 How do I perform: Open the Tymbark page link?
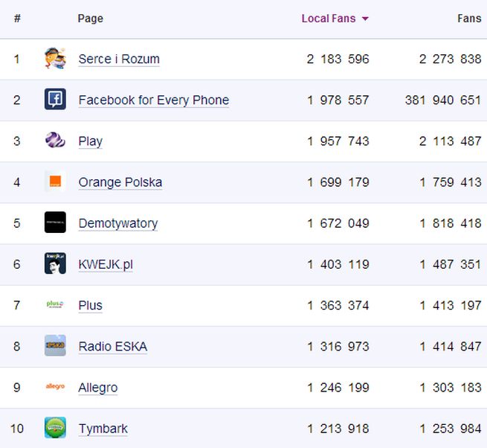pyautogui.click(x=103, y=429)
